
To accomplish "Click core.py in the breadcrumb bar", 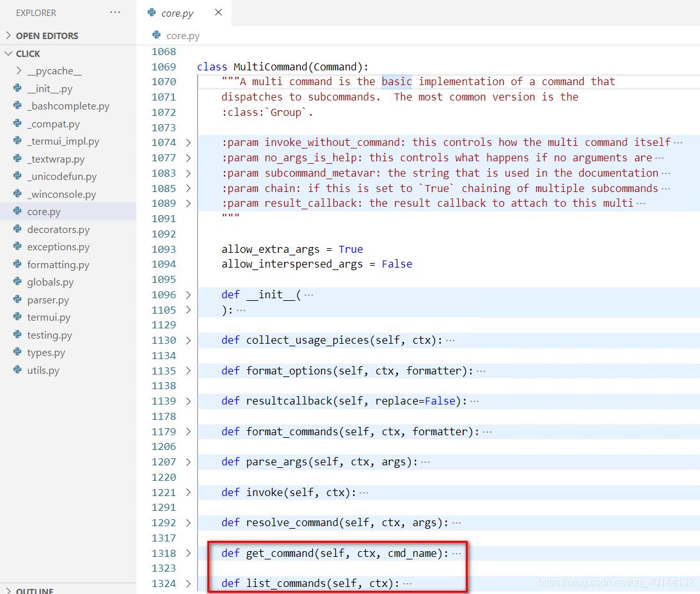I will coord(182,35).
